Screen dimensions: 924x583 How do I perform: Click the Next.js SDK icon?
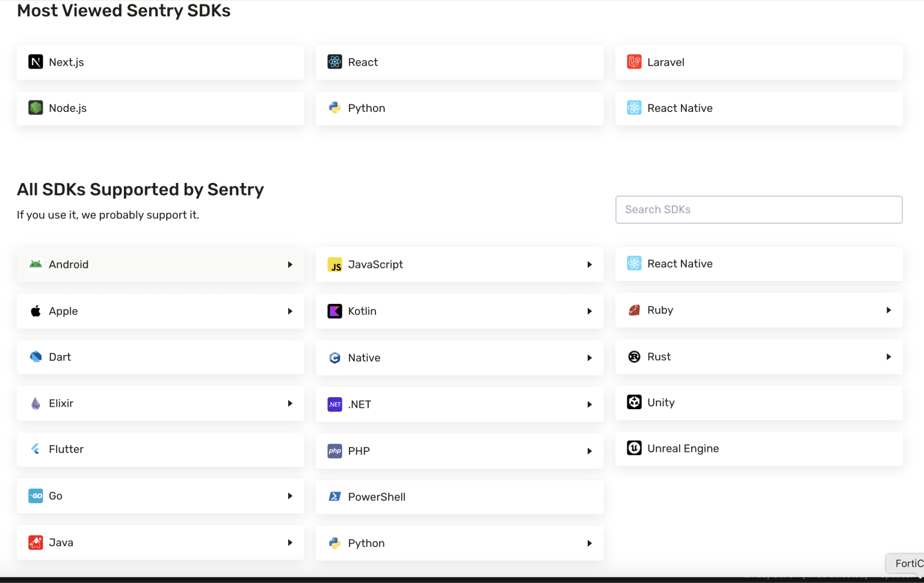pyautogui.click(x=35, y=61)
